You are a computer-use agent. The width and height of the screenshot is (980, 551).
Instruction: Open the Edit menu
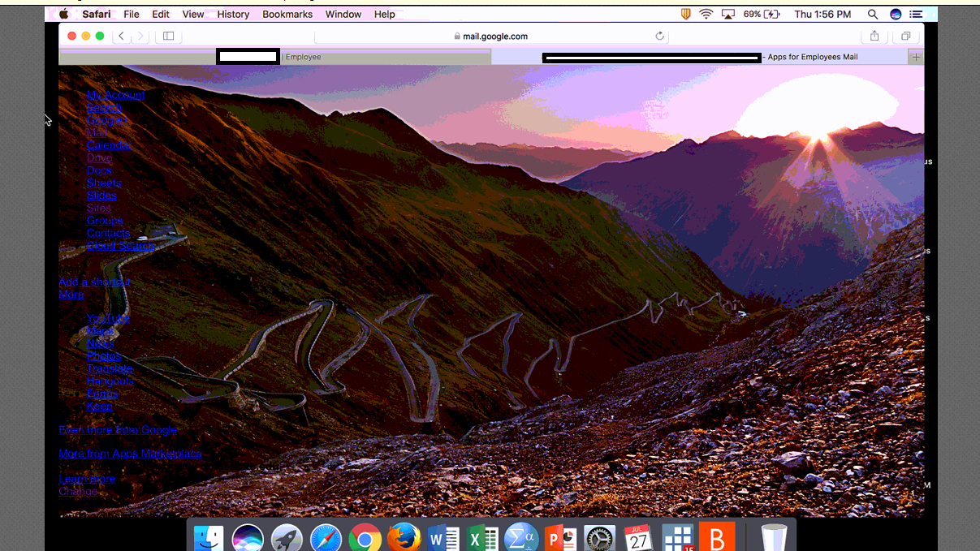161,14
